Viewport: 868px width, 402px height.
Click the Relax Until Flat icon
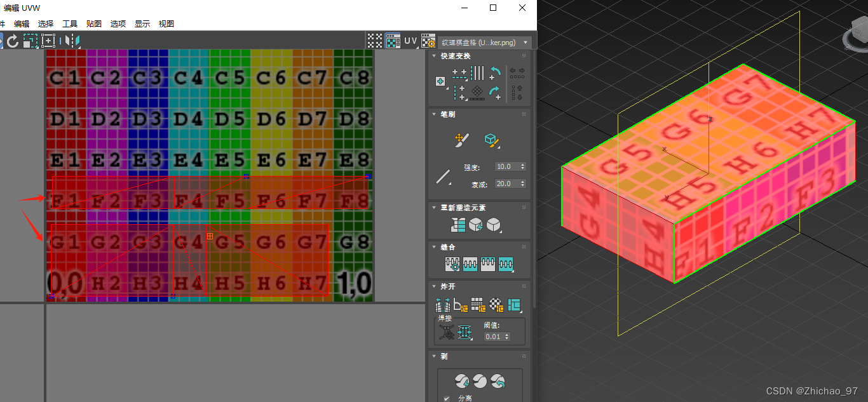click(x=477, y=225)
